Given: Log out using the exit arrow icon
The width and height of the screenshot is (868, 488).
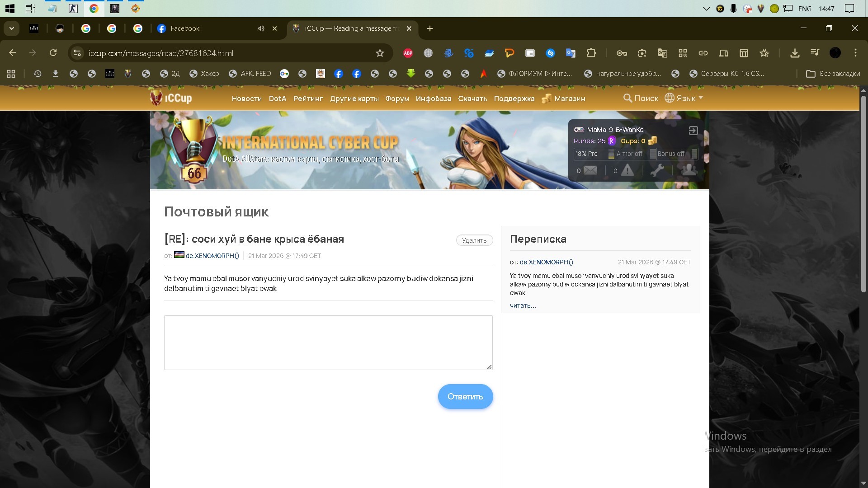Looking at the screenshot, I should (693, 131).
